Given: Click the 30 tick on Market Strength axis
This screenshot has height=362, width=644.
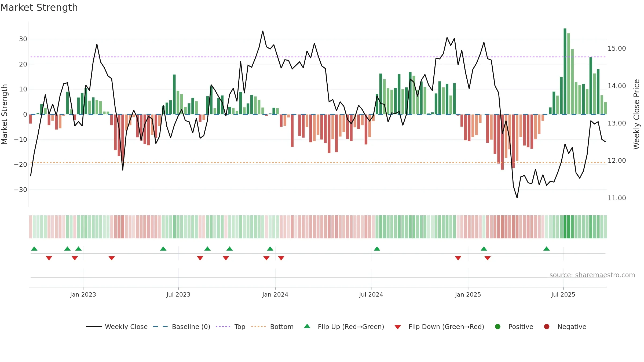Looking at the screenshot, I should point(23,39).
